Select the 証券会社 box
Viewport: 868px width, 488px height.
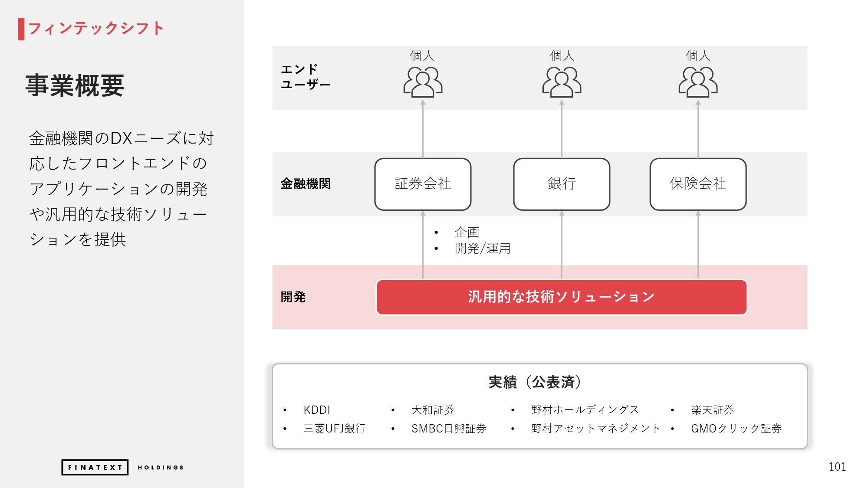[423, 184]
